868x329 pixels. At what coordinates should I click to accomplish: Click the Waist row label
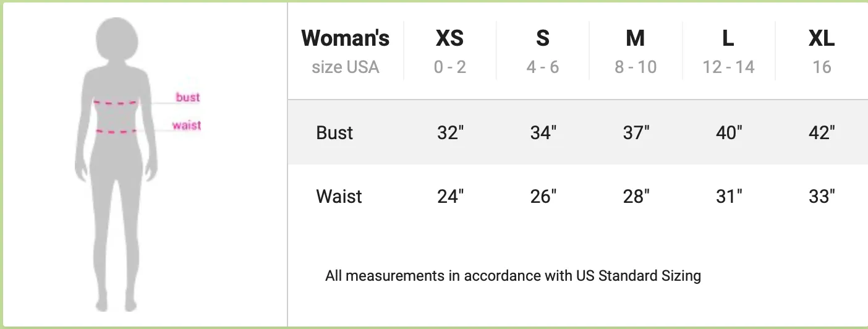coord(339,196)
